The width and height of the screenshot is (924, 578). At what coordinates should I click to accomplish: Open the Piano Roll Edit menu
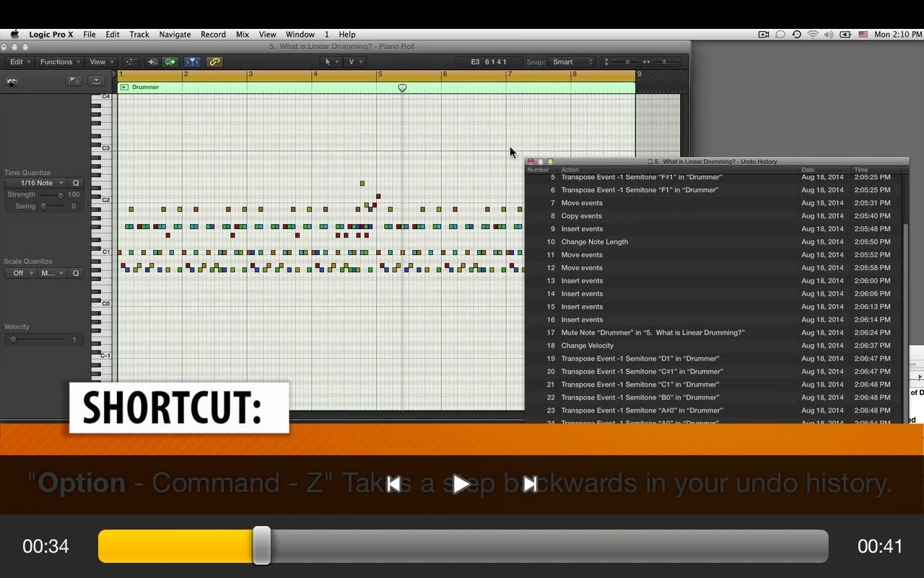19,62
